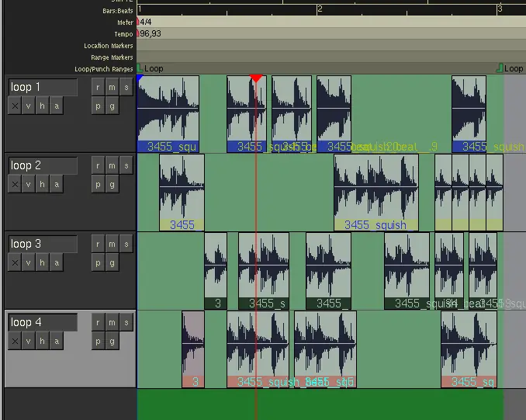Click the loop 4 track name field
526x420 pixels.
pyautogui.click(x=43, y=322)
